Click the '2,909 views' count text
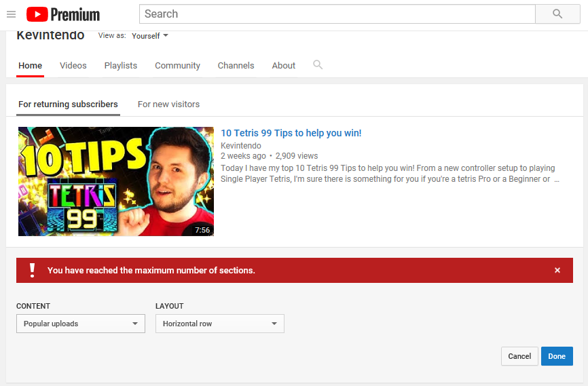The image size is (588, 386). [x=297, y=156]
